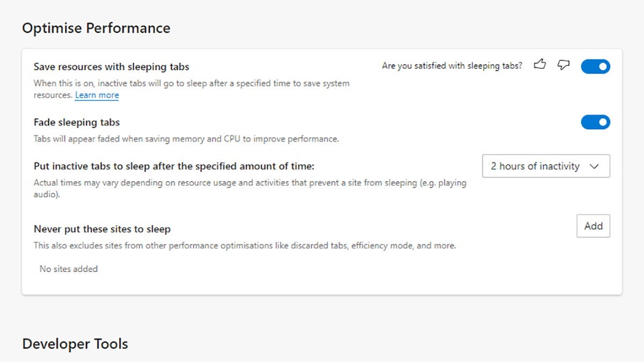644x362 pixels.
Task: Click the 'Optimise Performance' section heading
Action: (96, 28)
